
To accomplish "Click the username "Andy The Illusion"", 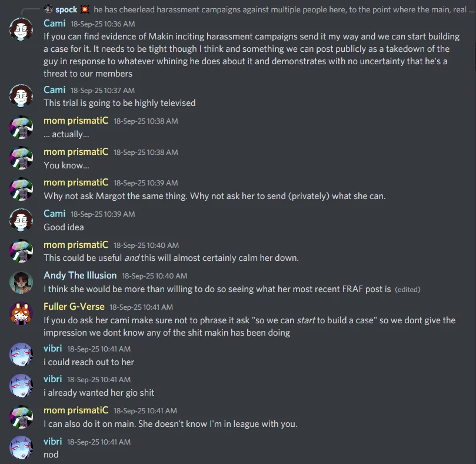I will 80,276.
